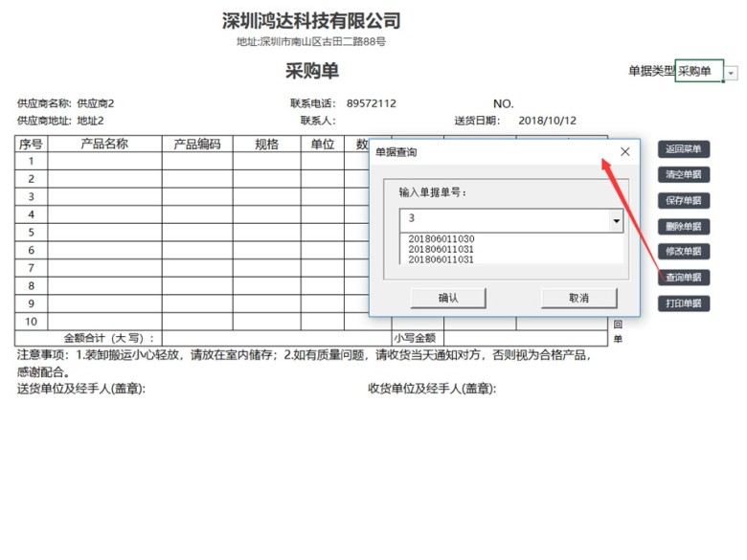Viewport: 747px width, 560px height.
Task: Clear the form with 清空单据
Action: coord(684,175)
